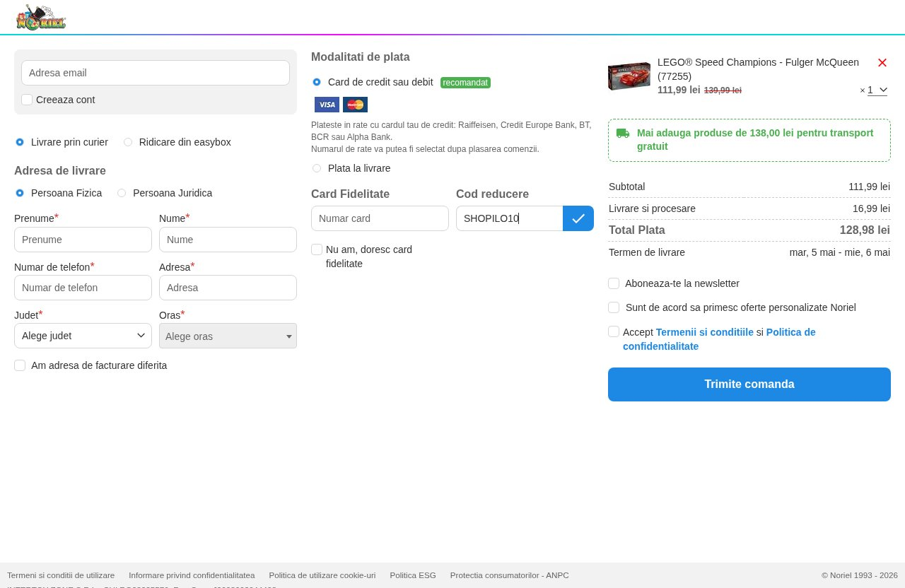Click the struck-through price 139,99 lei

tap(723, 90)
